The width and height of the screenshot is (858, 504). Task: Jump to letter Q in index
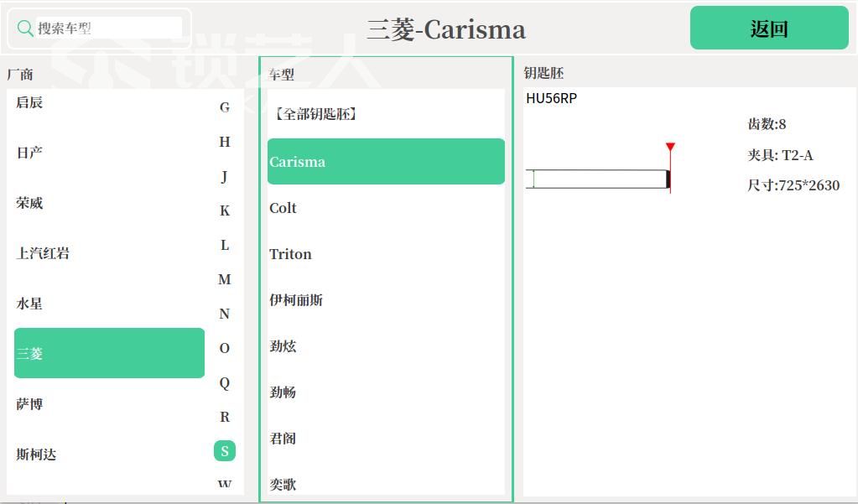coord(224,382)
